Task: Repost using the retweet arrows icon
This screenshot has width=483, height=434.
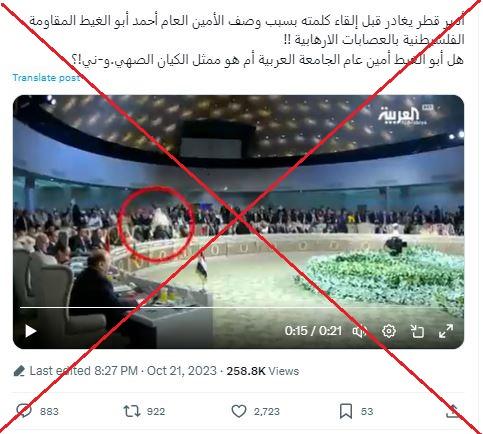Action: (132, 411)
